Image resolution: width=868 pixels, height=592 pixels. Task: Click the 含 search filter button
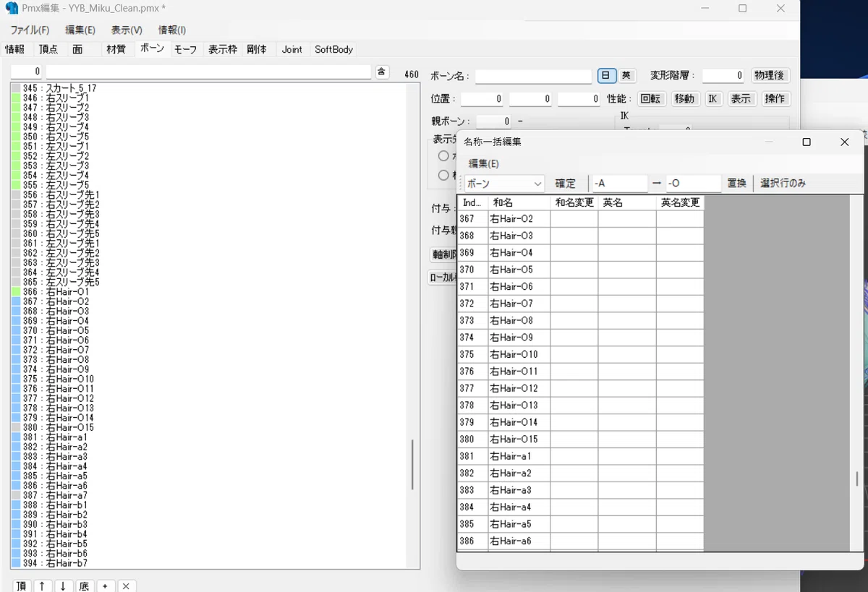[x=383, y=72]
